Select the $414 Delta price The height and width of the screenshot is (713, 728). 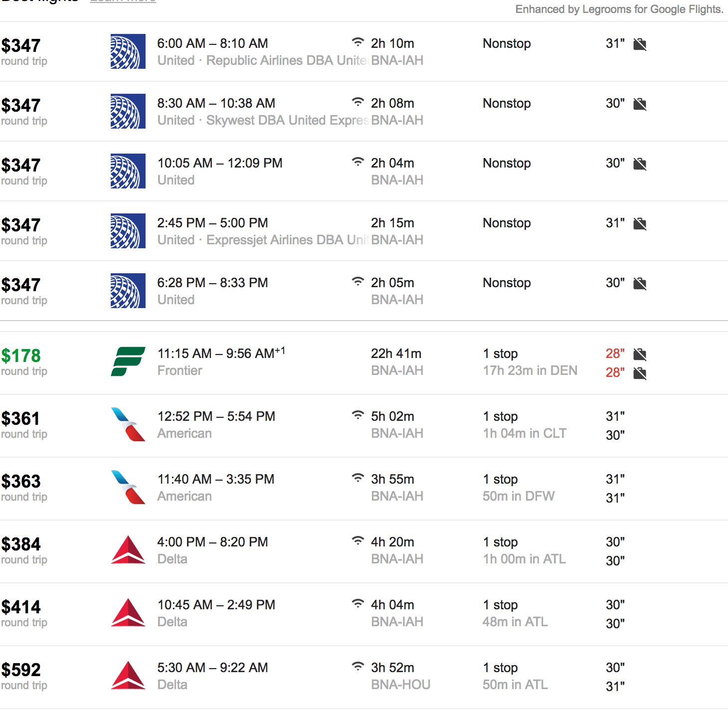pyautogui.click(x=21, y=607)
